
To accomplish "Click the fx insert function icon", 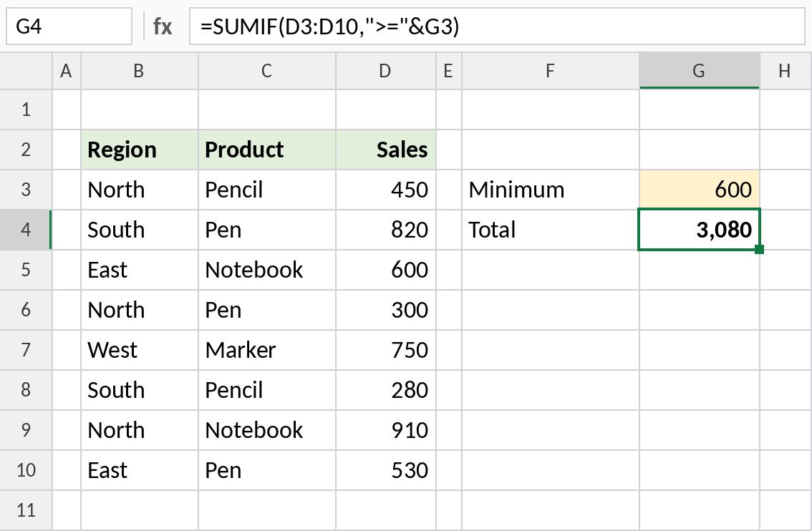I will click(162, 26).
